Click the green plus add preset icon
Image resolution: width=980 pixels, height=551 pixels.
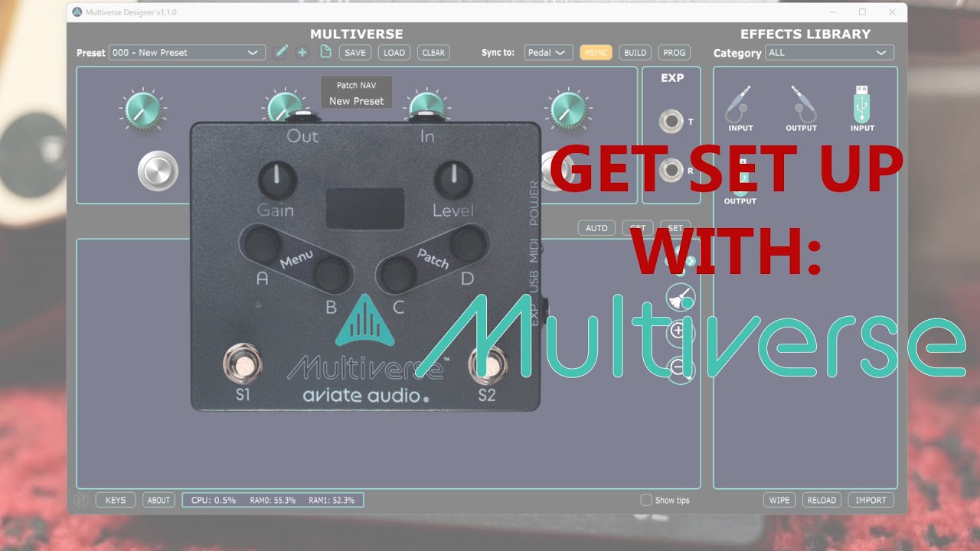[x=302, y=52]
